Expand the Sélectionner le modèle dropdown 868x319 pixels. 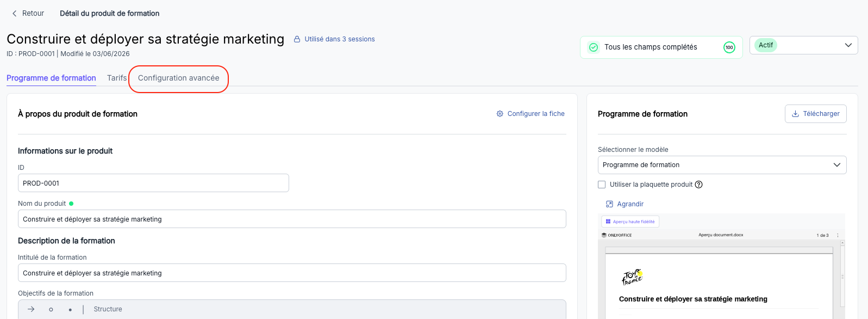coord(722,165)
